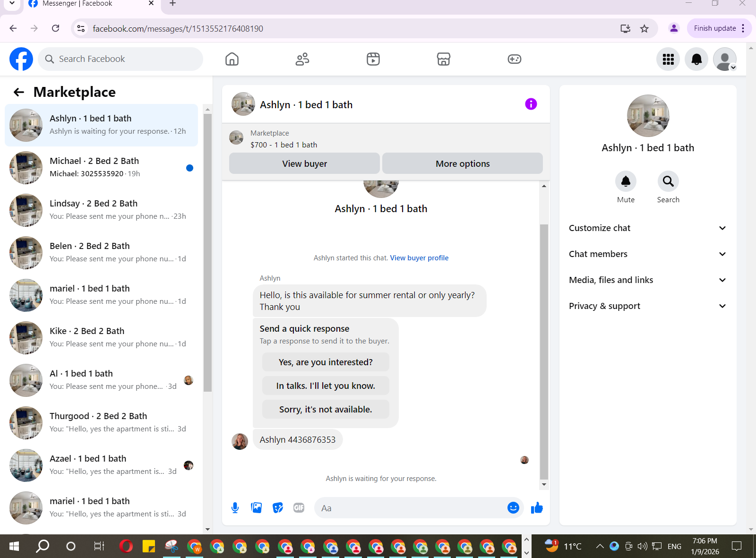Send a thumbs-up like
The height and width of the screenshot is (558, 756).
pos(537,508)
